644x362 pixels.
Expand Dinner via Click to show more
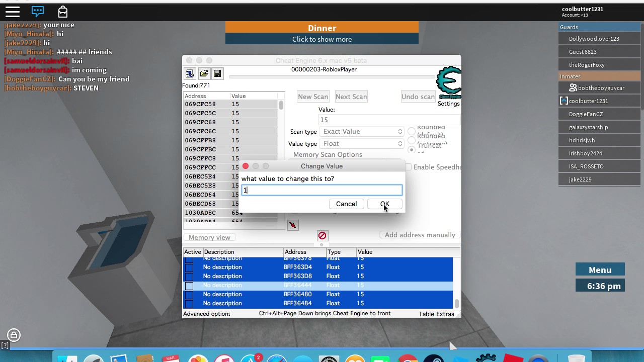coord(322,39)
